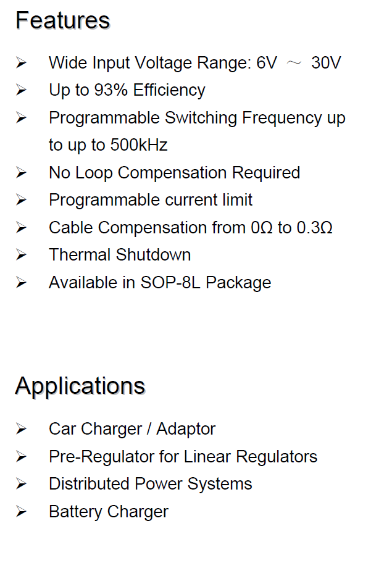Click the Features heading
Image resolution: width=392 pixels, height=563 pixels.
pos(62,20)
